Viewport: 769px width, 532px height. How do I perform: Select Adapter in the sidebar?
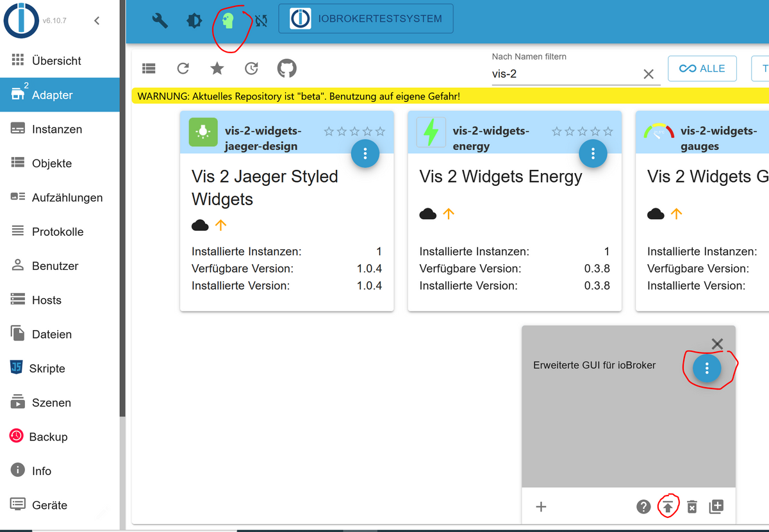(x=60, y=95)
